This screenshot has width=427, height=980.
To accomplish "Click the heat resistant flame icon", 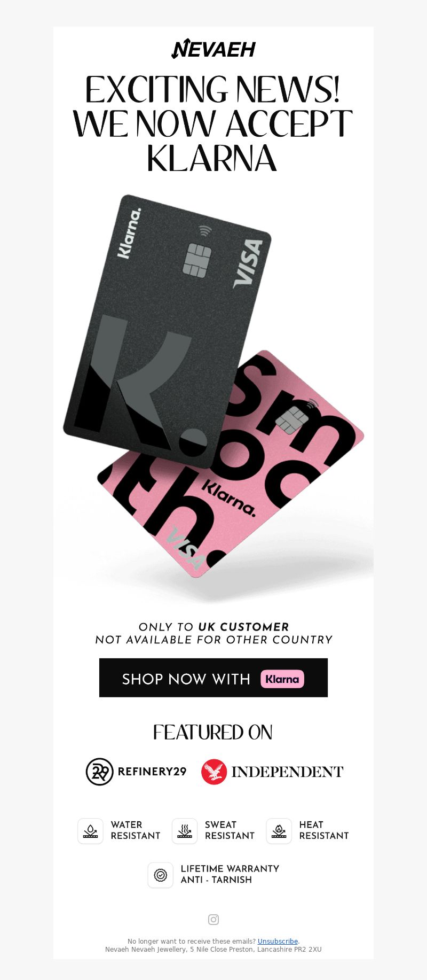I will pyautogui.click(x=279, y=831).
